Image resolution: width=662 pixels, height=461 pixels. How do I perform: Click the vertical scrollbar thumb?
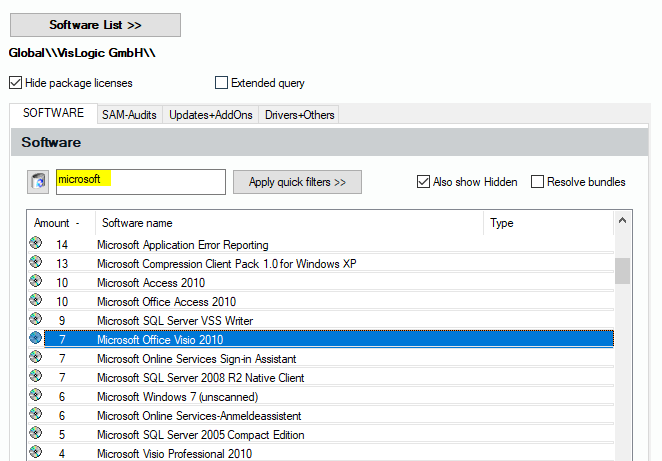622,271
